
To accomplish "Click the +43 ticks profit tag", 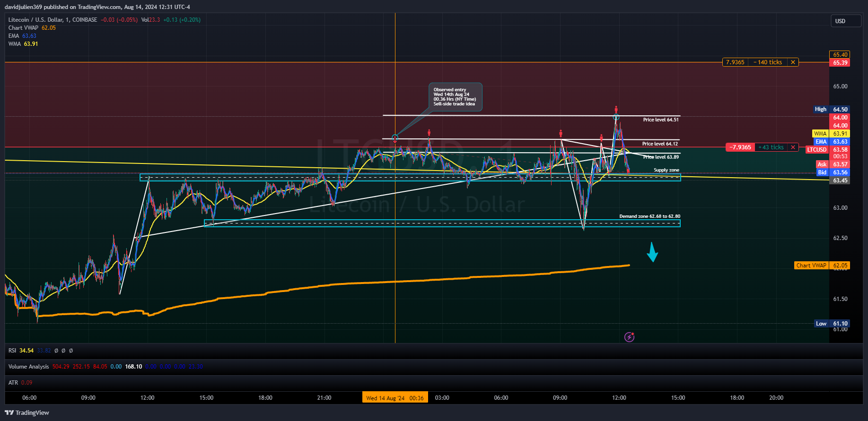I will point(771,147).
